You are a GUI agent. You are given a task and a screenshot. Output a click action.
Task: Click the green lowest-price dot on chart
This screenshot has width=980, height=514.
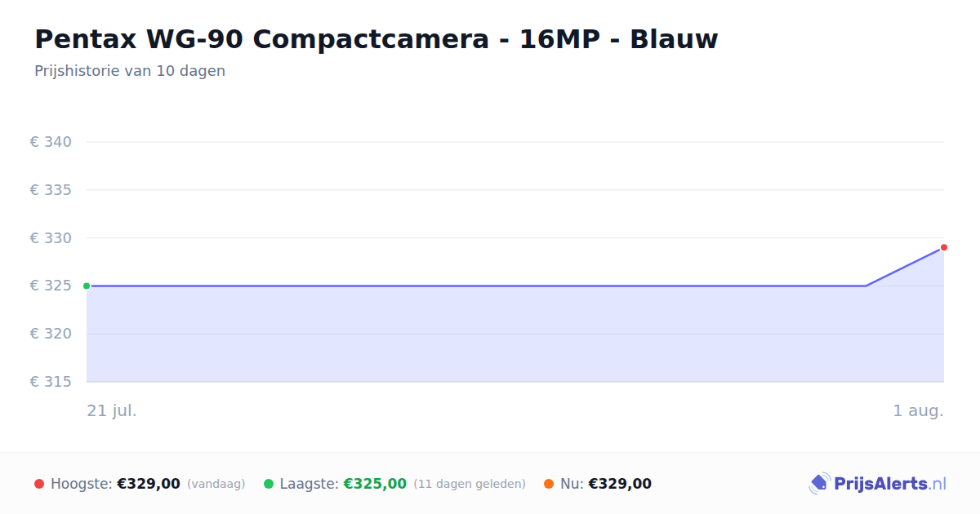click(87, 286)
